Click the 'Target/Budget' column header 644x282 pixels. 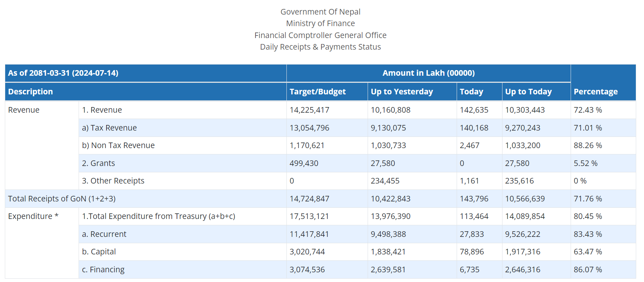point(317,92)
